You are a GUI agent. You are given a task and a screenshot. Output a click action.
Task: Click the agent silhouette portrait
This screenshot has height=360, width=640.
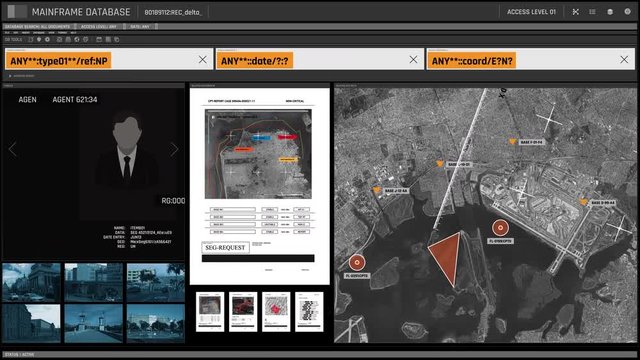tap(127, 149)
